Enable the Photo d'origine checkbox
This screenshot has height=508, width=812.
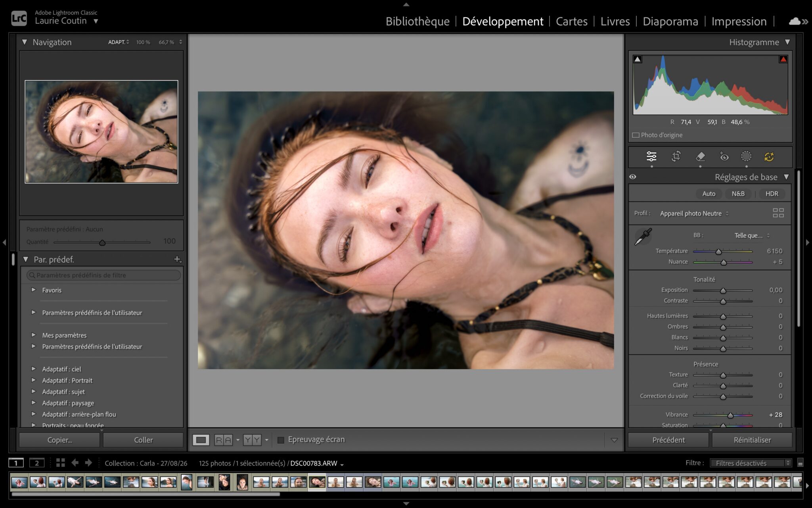coord(636,135)
